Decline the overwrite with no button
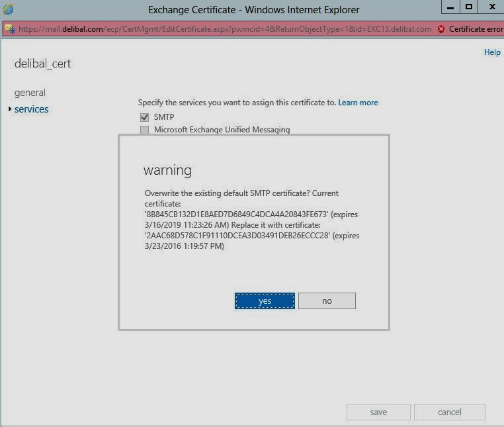 [x=327, y=301]
